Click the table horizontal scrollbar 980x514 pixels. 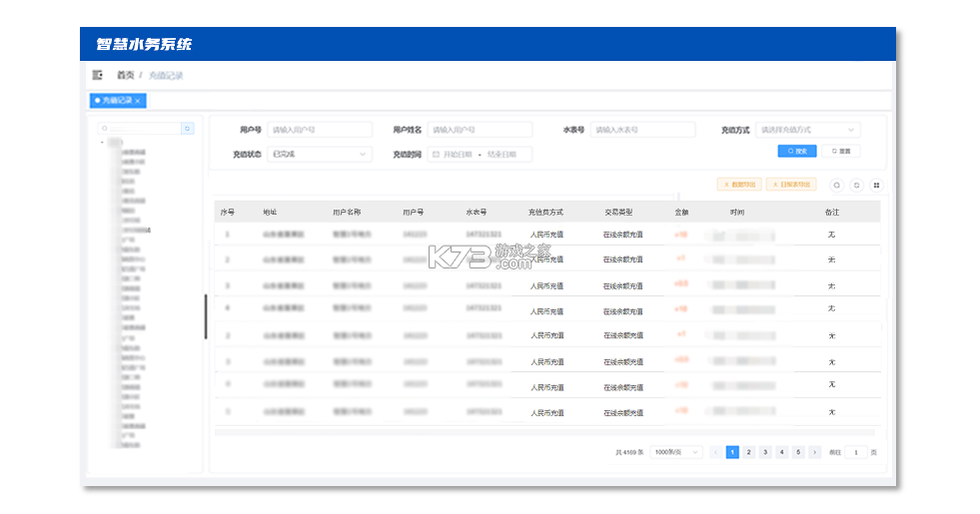pos(544,432)
